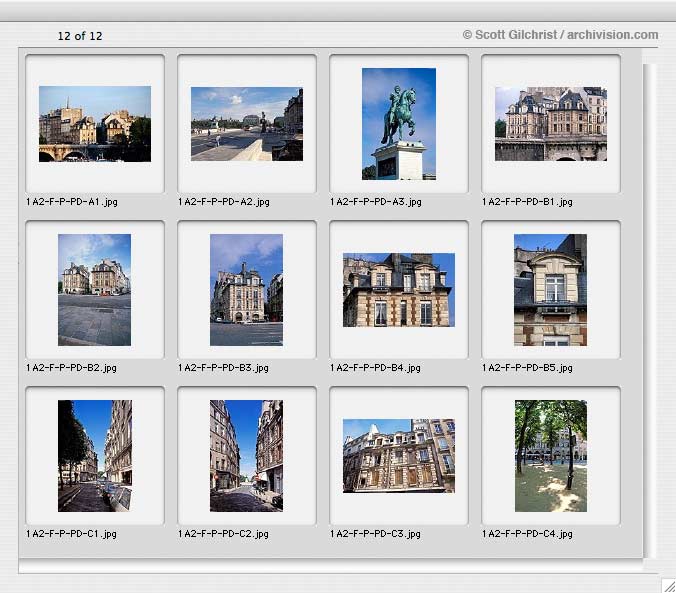This screenshot has width=676, height=593.
Task: Click the filename 1A2-F-P-PD-C2.jpg
Action: click(223, 534)
